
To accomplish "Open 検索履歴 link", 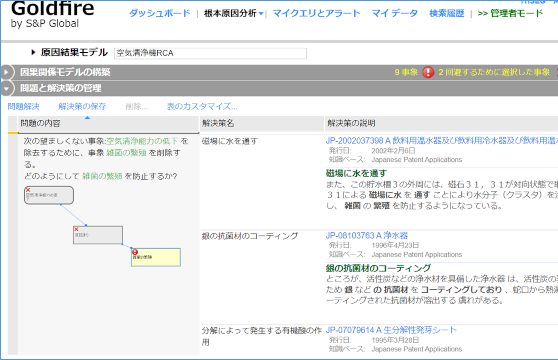I will coord(447,14).
